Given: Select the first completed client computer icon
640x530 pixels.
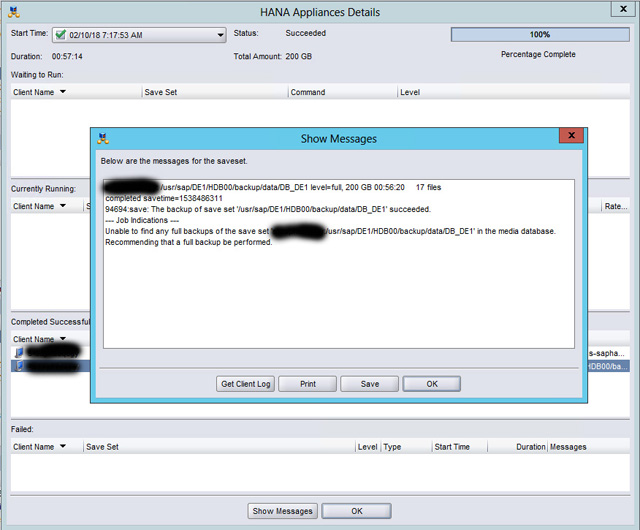Looking at the screenshot, I should click(19, 352).
